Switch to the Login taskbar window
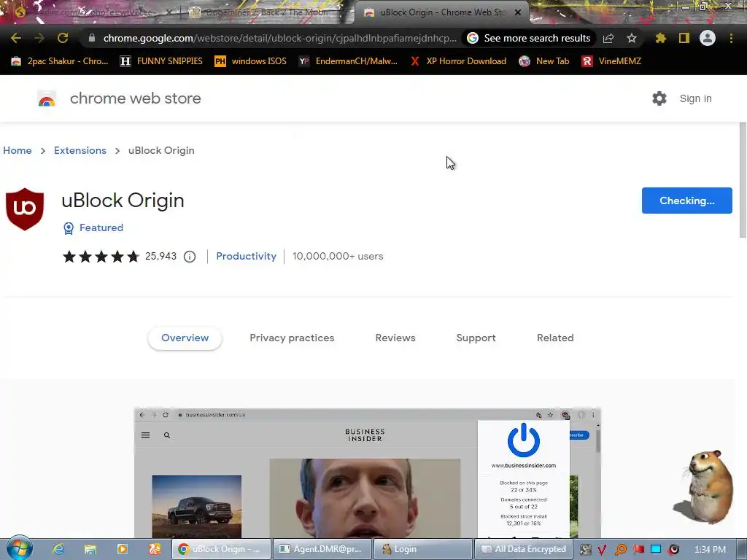The height and width of the screenshot is (560, 747). click(x=423, y=549)
